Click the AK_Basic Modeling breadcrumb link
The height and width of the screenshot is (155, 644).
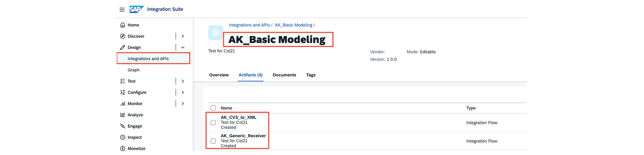click(293, 25)
